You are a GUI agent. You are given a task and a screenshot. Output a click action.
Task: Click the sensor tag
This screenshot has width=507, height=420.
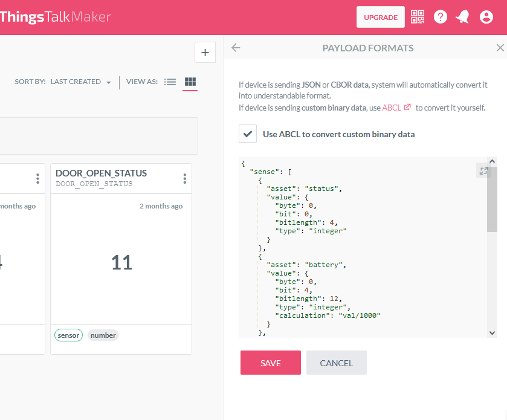[x=68, y=335]
